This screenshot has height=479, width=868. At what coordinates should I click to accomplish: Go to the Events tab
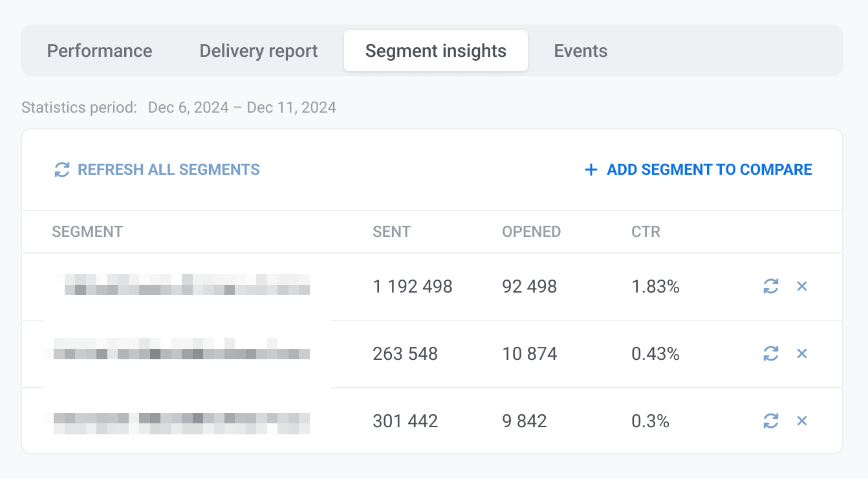tap(581, 51)
